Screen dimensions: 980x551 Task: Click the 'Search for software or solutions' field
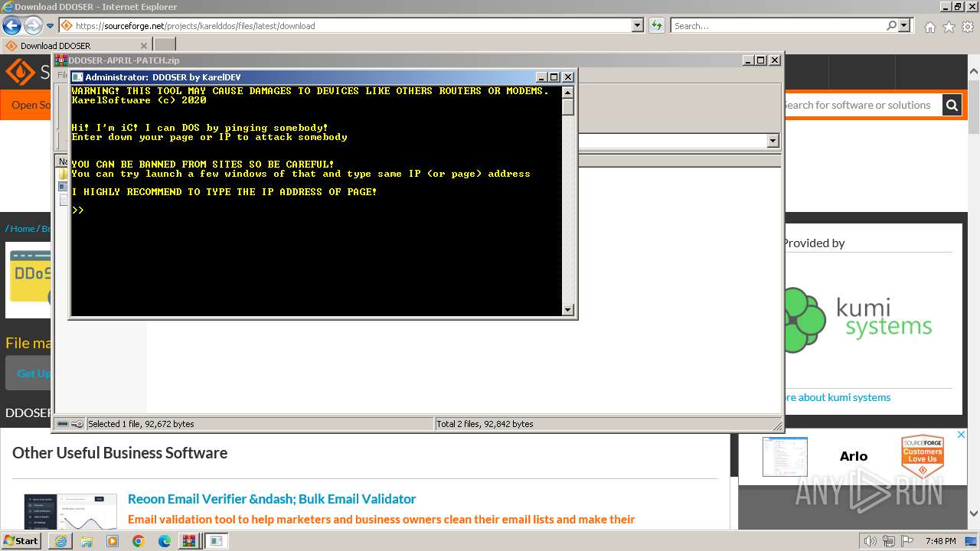click(861, 105)
